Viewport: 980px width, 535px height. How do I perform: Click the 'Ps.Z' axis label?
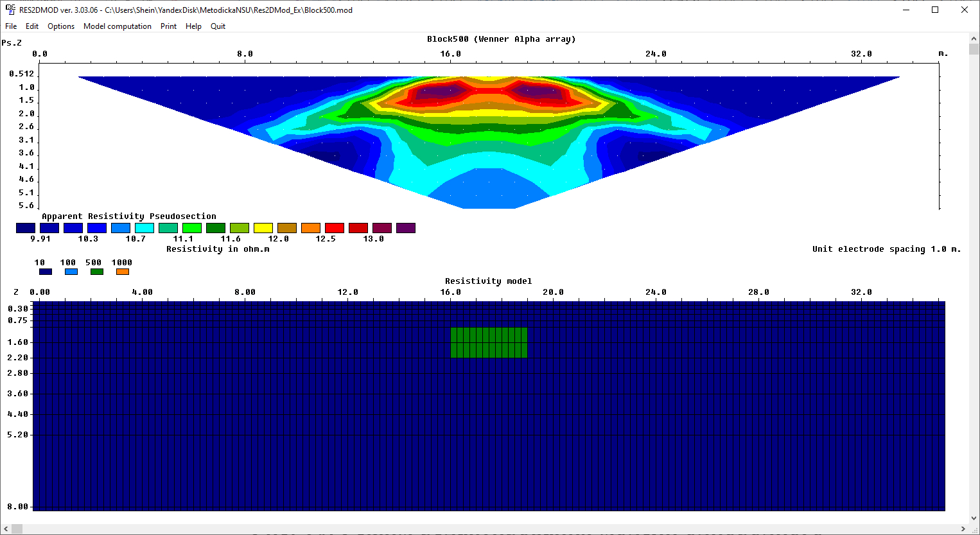tap(12, 43)
